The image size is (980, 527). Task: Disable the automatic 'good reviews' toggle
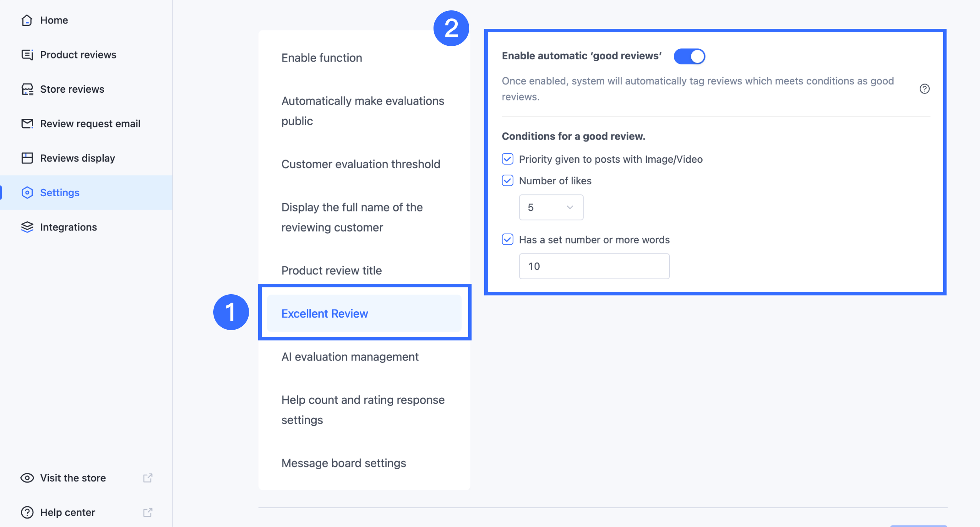coord(689,57)
